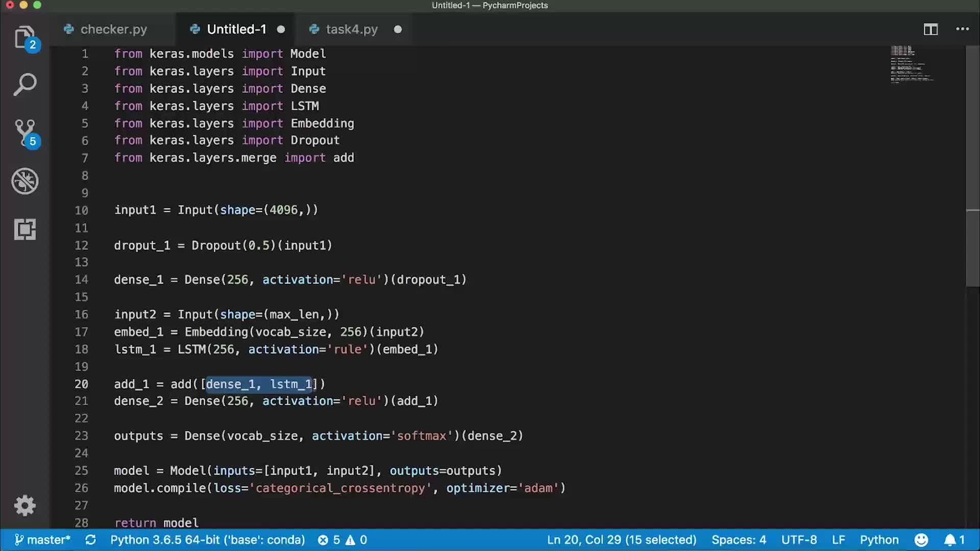
Task: Change indentation via Spaces: 4
Action: pyautogui.click(x=739, y=540)
